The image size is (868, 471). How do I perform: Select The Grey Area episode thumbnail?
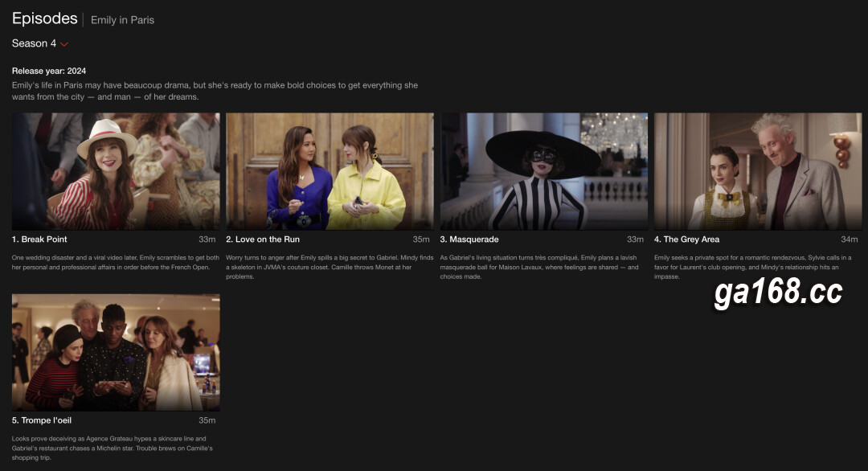(x=758, y=171)
